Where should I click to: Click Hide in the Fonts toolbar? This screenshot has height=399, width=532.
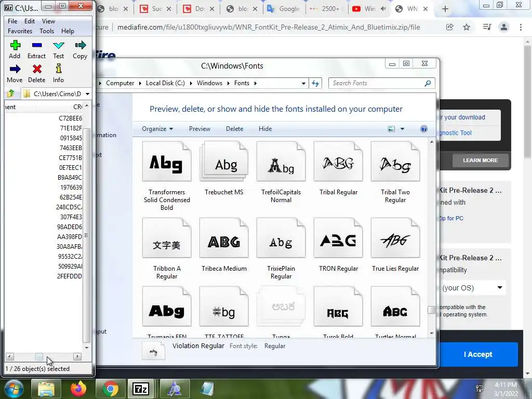click(265, 129)
